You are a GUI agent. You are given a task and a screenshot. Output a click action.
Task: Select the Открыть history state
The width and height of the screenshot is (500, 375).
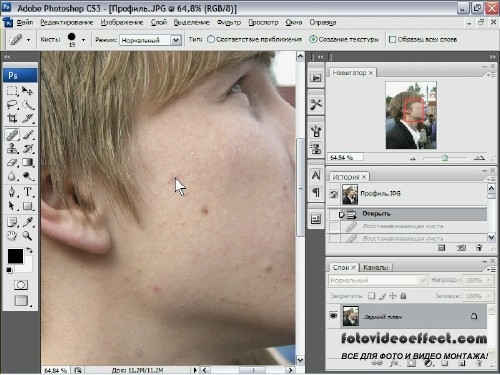tap(407, 214)
